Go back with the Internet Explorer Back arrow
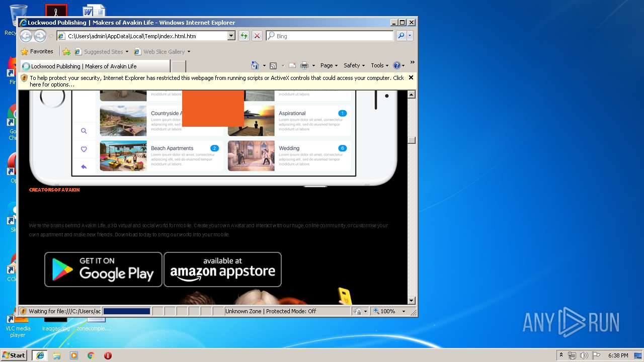644x362 pixels. (x=26, y=36)
